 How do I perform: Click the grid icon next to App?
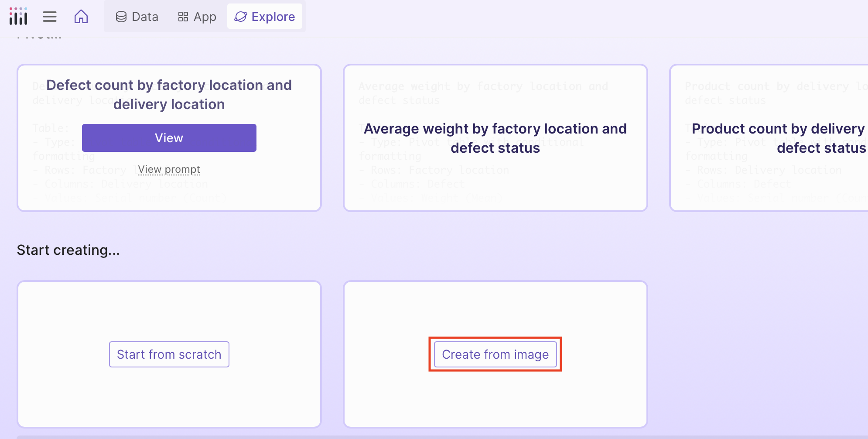pos(183,16)
